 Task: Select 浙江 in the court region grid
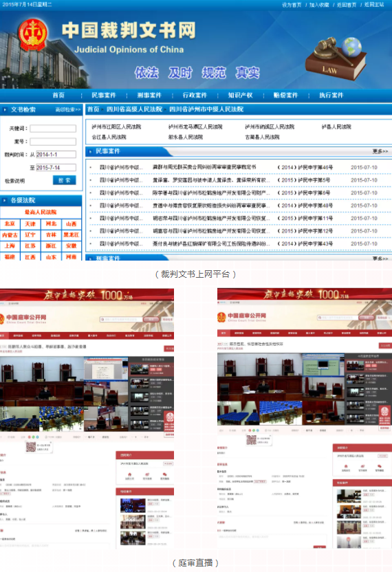coord(51,246)
